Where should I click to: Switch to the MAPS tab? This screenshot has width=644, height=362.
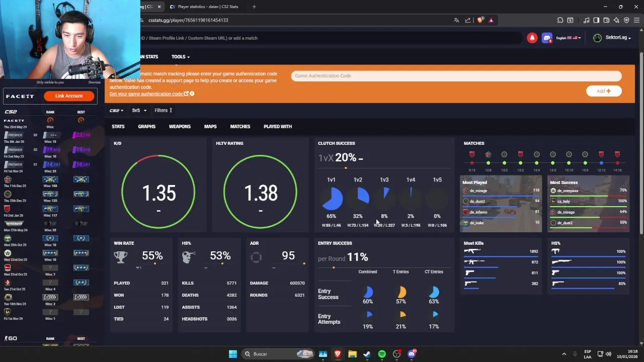coord(210,127)
